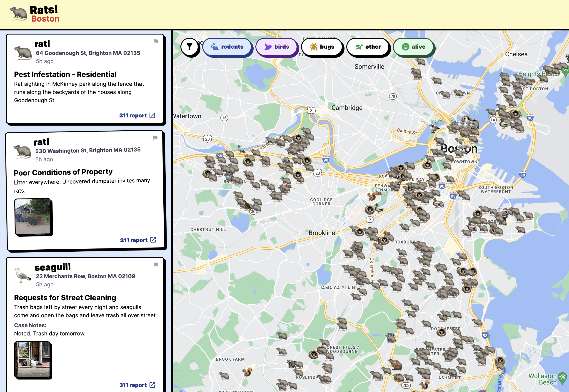Open the 311 report on the seagull card

coord(137,385)
